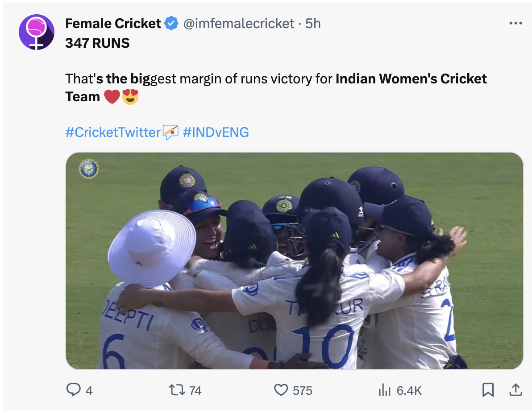Click the 5h timestamp link
Screen dimensions: 532x413
[313, 23]
